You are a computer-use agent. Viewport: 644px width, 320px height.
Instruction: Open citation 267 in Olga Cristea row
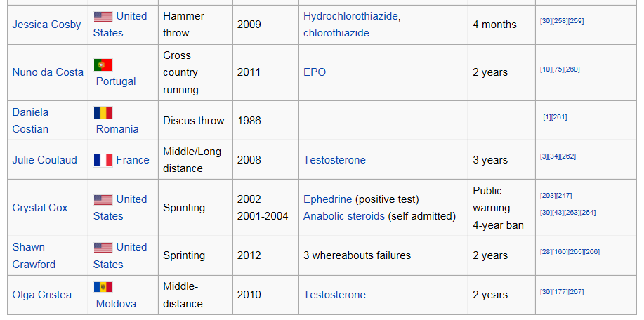coord(575,292)
